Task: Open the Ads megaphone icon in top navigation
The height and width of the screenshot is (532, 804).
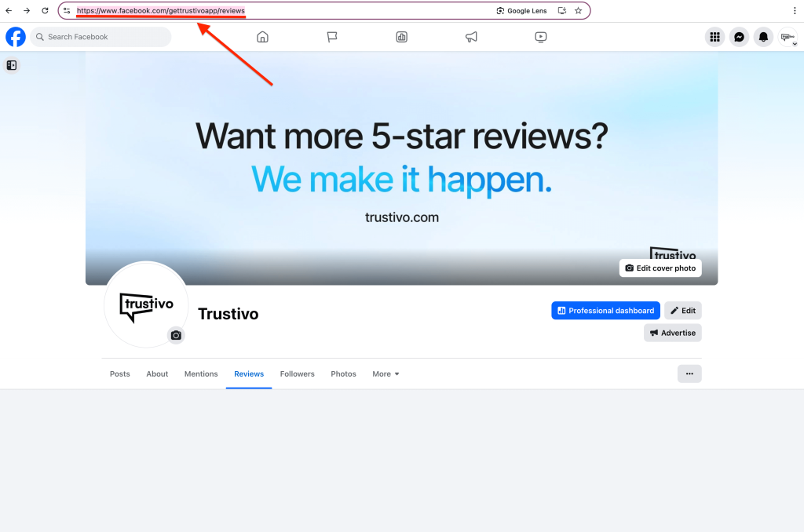Action: click(471, 37)
